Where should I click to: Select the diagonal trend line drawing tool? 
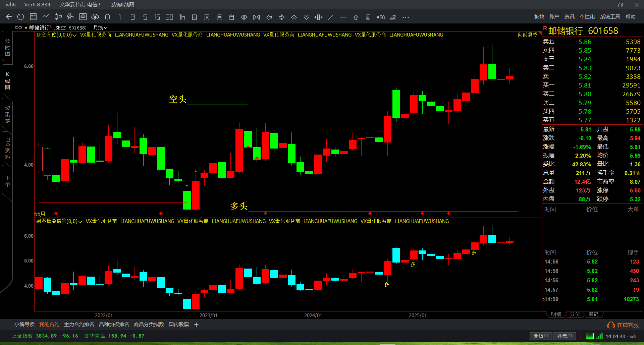(331, 17)
